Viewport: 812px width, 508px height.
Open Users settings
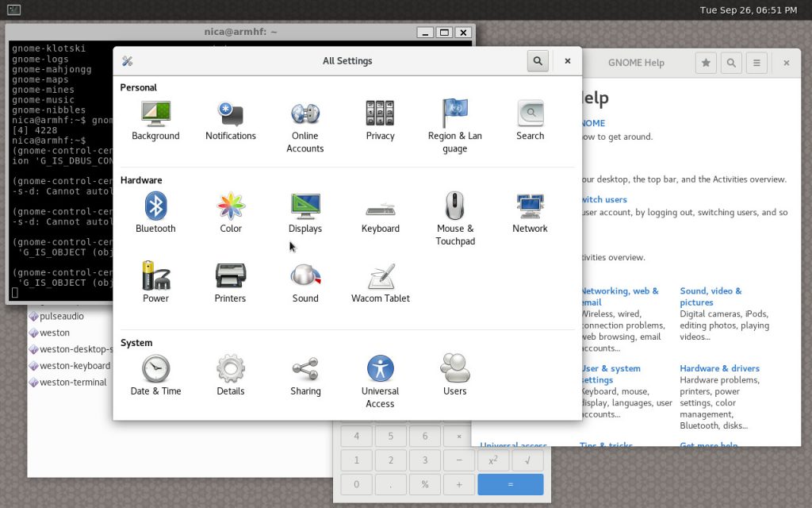(x=454, y=375)
